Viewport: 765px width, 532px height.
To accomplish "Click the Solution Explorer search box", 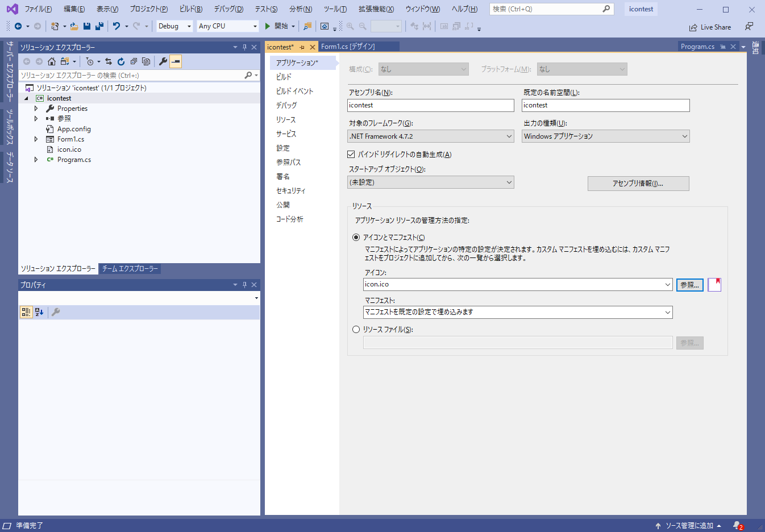I will point(131,75).
